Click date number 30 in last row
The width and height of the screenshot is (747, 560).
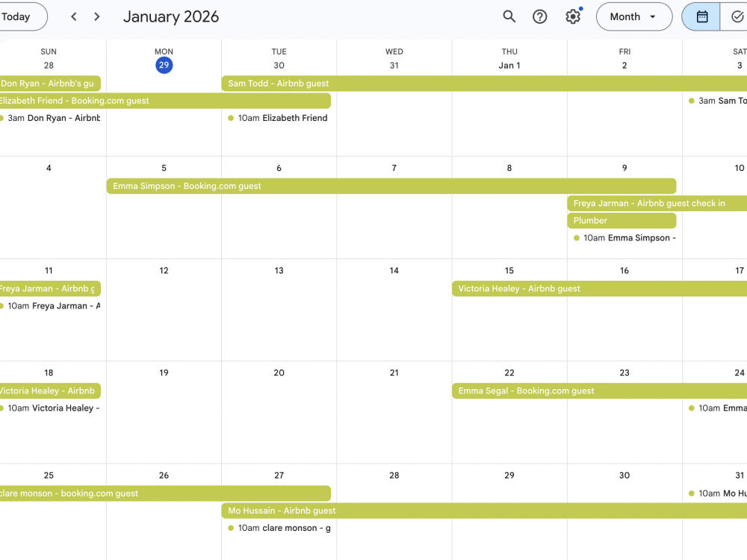coord(624,475)
